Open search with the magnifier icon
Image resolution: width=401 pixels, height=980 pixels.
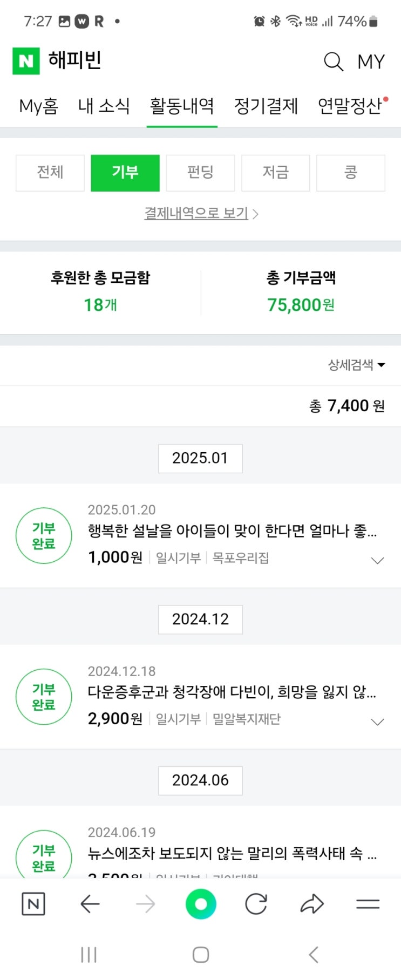(333, 62)
